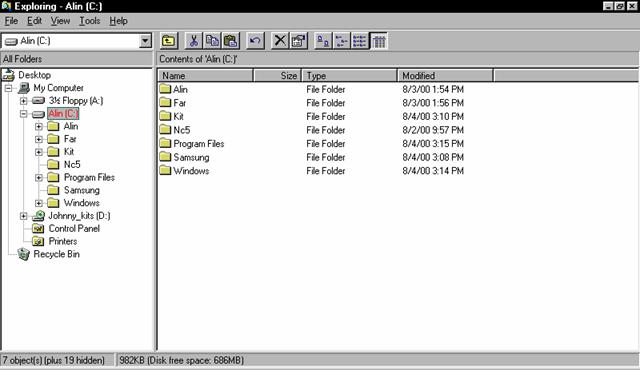Open Printers in the tree
Viewport: 640px width, 370px height.
tap(63, 241)
